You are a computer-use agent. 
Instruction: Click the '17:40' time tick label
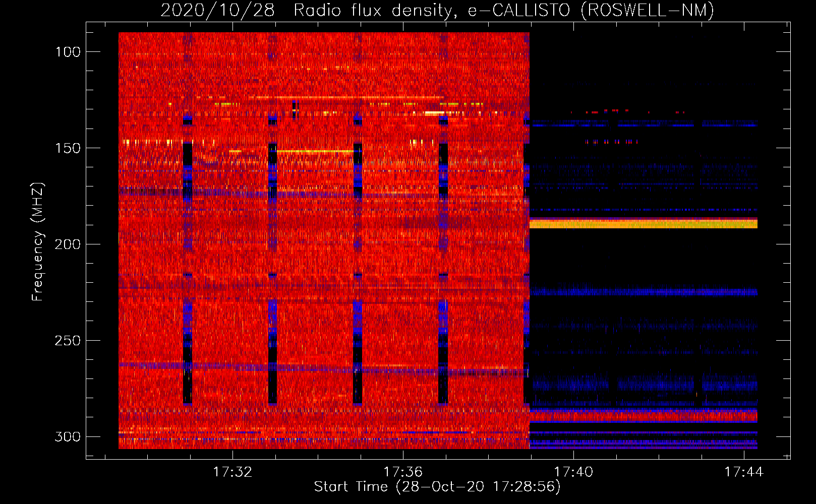click(x=573, y=472)
